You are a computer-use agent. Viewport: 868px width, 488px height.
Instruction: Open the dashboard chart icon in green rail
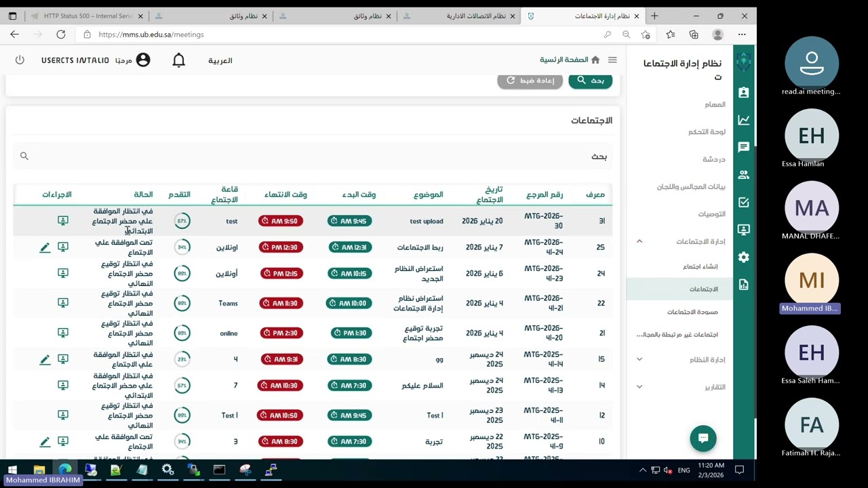click(x=744, y=120)
